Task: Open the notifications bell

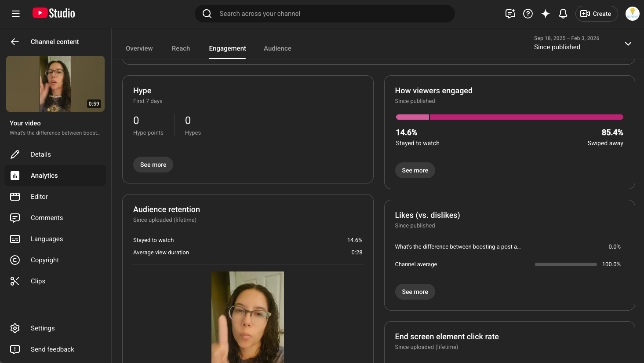Action: coord(563,14)
